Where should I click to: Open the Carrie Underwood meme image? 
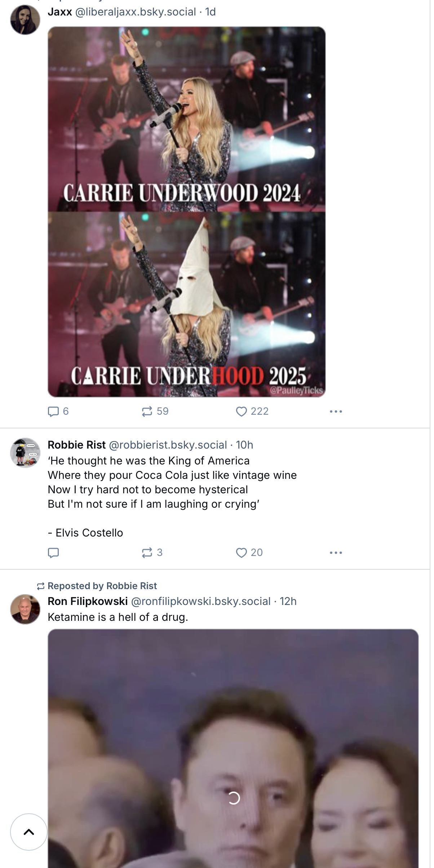187,212
